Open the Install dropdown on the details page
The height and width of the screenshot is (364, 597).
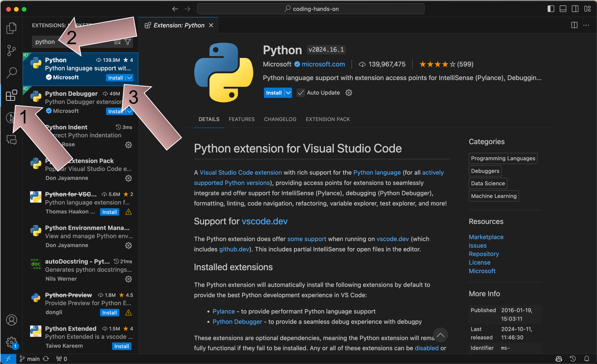coord(288,93)
